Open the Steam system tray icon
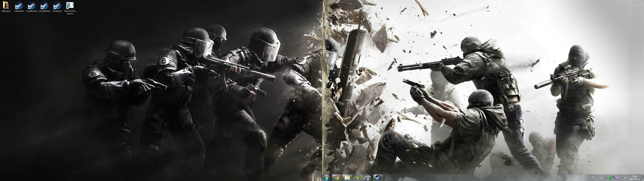Screen dimensions: 644x181 (613, 178)
